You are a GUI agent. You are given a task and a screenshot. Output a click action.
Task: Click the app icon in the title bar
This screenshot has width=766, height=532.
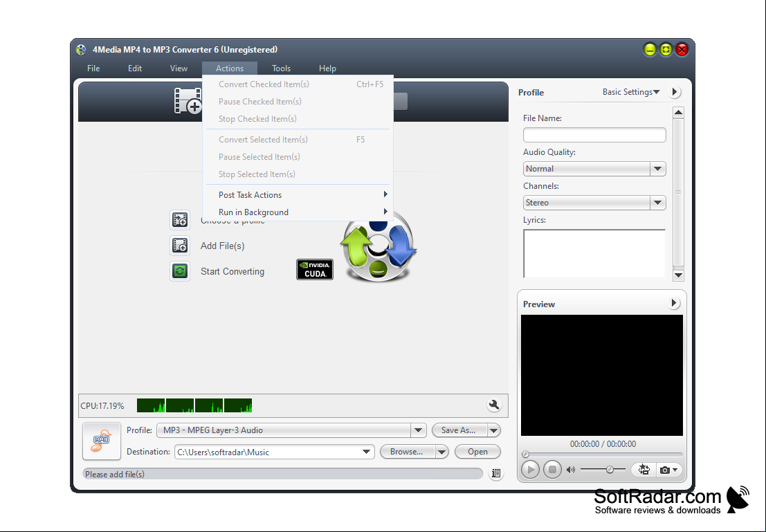coord(81,50)
